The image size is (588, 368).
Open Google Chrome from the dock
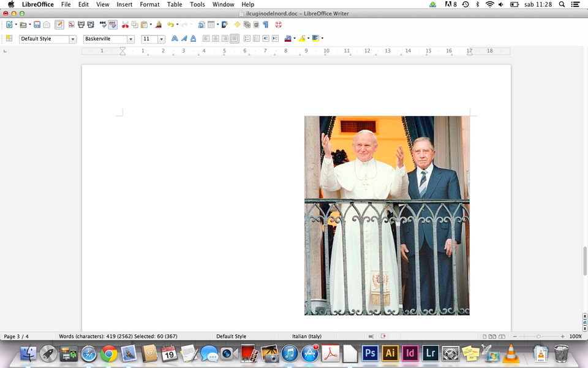tap(109, 353)
